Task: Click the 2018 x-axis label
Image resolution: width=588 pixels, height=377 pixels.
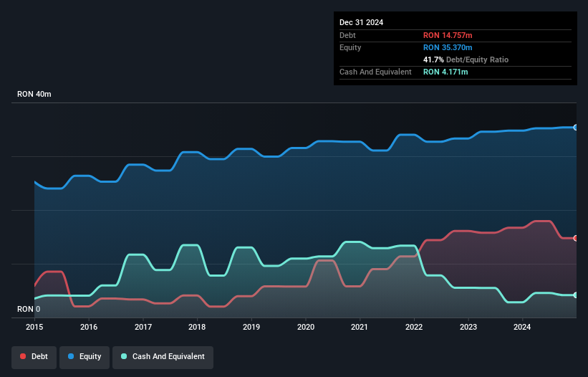Action: tap(197, 327)
